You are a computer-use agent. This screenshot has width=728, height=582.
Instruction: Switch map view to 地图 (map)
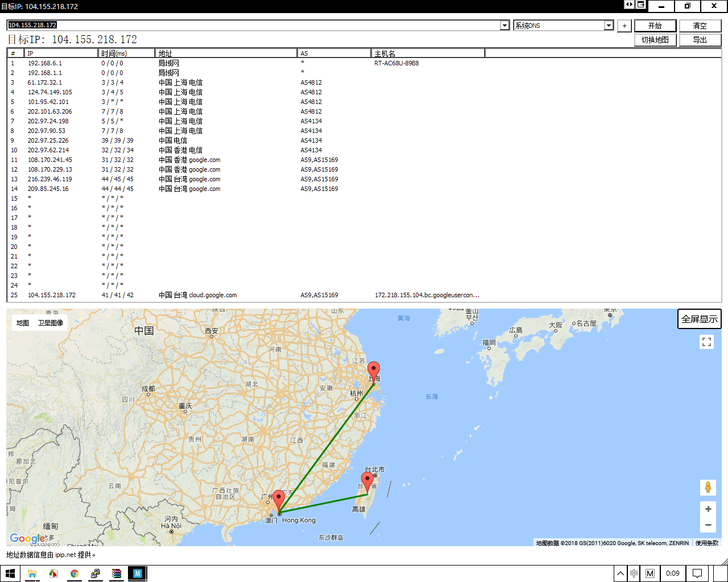23,323
